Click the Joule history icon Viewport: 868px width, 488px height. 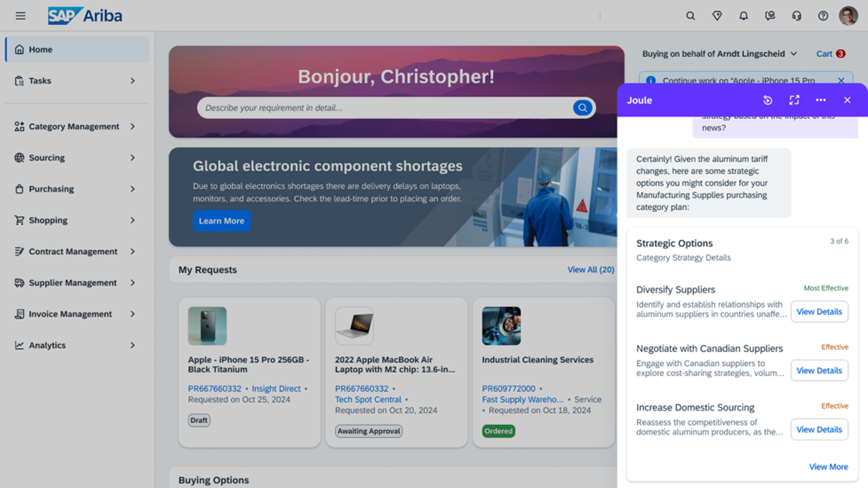[x=768, y=100]
